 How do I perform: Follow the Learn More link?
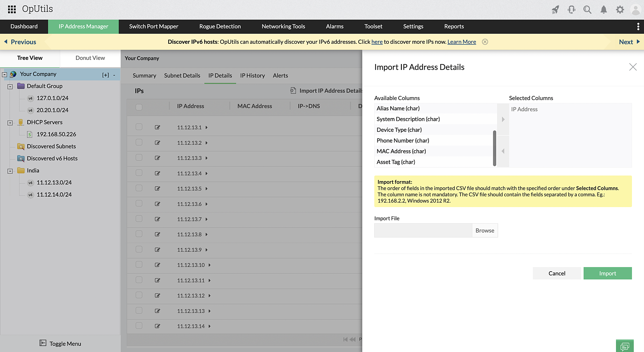tap(461, 42)
